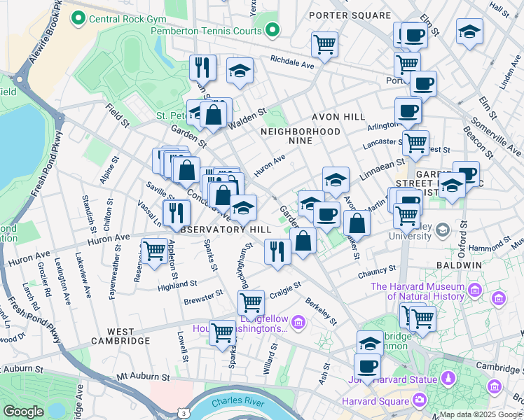The image size is (524, 420).
Task: Select the coffee cup marker near Arlington St
Action: (408, 113)
